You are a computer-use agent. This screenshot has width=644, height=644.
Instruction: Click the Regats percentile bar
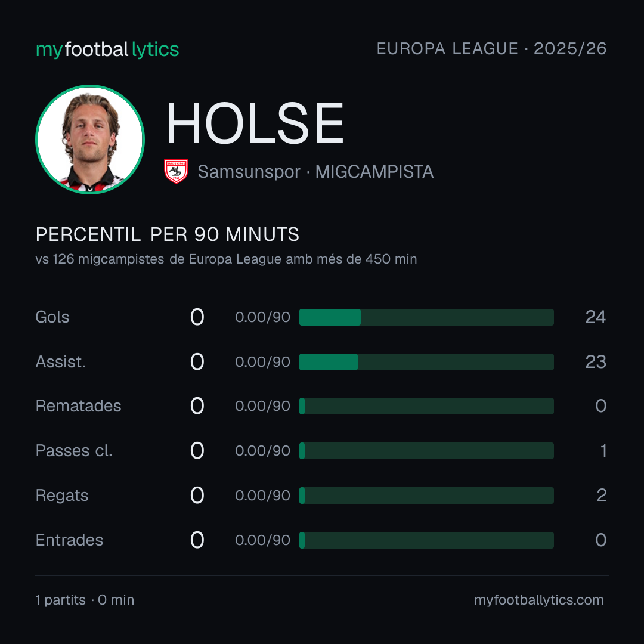click(426, 496)
